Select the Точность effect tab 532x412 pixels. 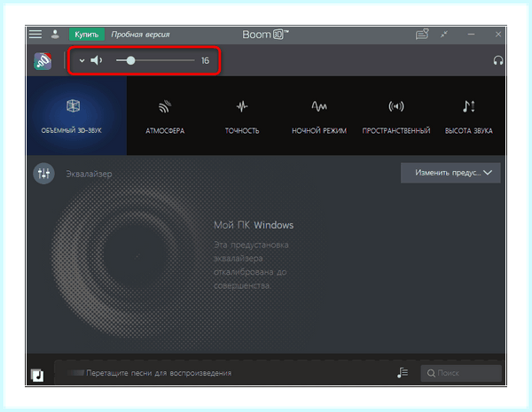(x=242, y=117)
